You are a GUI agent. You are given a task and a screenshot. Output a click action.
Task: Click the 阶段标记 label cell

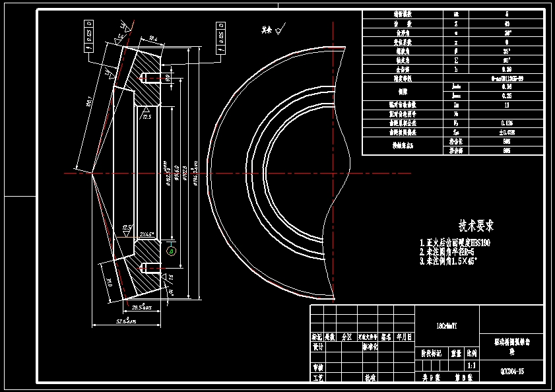point(432,353)
